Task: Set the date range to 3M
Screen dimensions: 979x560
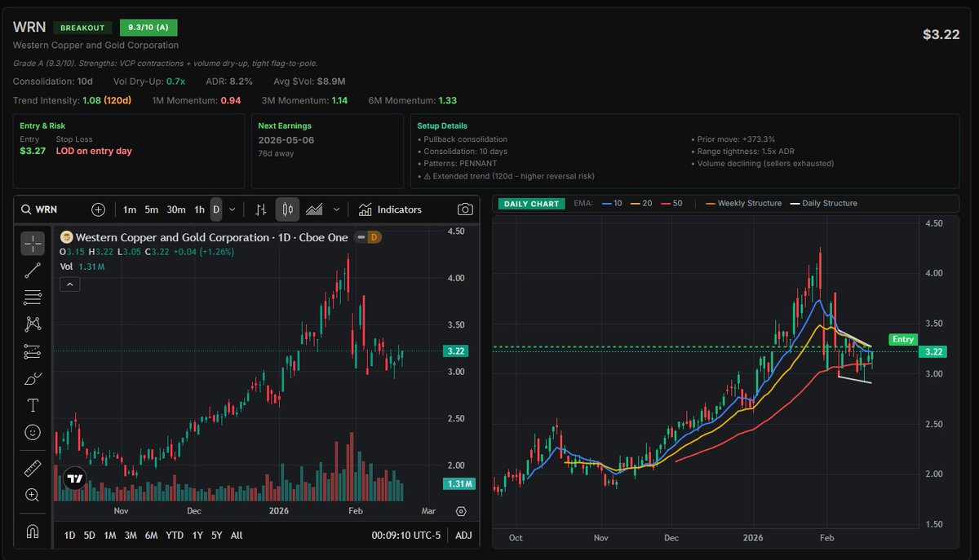Action: [131, 536]
